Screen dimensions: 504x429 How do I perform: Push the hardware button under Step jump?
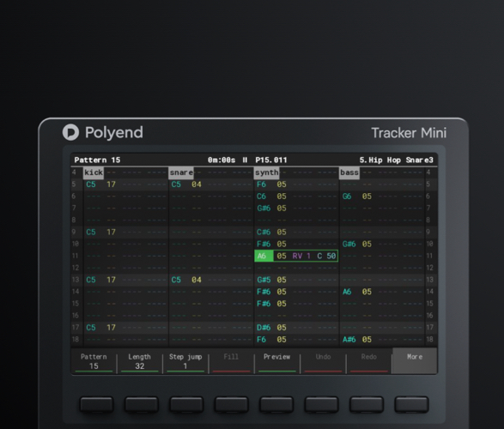pyautogui.click(x=186, y=404)
